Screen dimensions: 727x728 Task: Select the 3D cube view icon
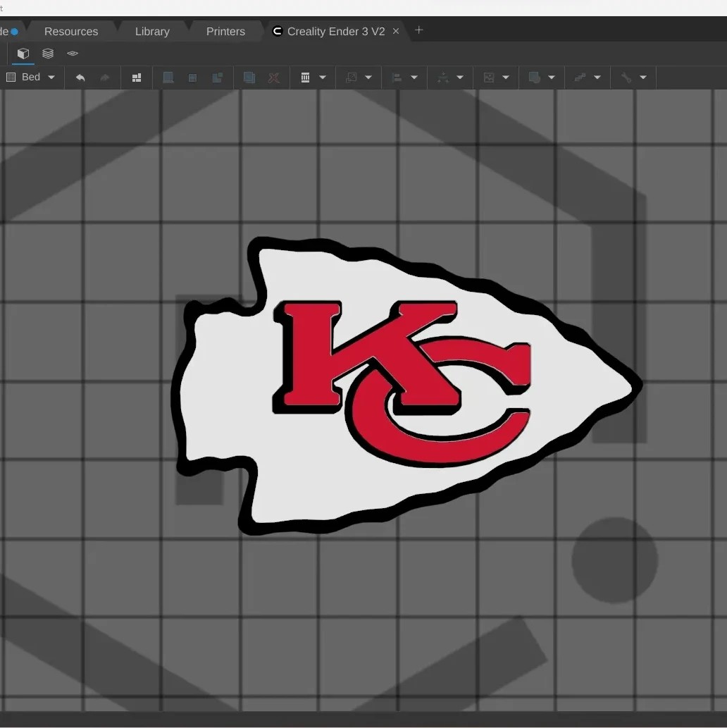tap(23, 54)
